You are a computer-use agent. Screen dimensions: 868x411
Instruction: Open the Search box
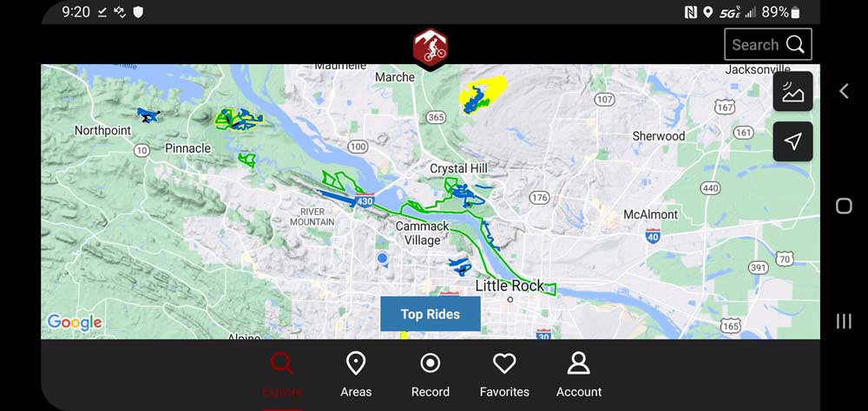tap(768, 44)
